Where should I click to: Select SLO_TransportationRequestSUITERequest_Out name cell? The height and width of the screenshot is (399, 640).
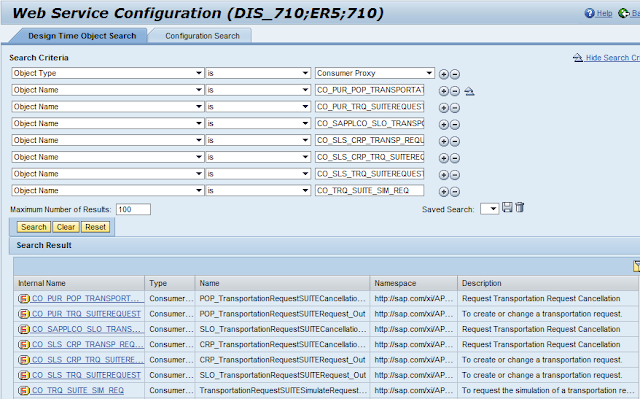click(x=282, y=375)
